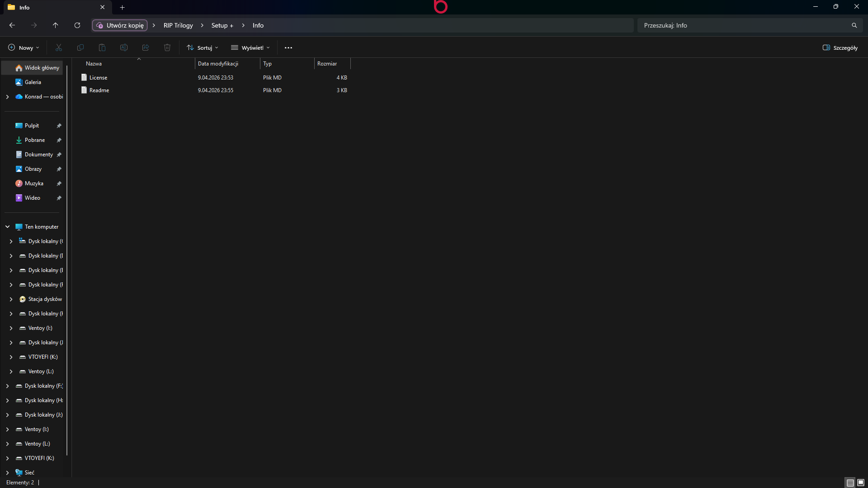This screenshot has width=868, height=488.
Task: Select the Readme file
Action: (99, 90)
